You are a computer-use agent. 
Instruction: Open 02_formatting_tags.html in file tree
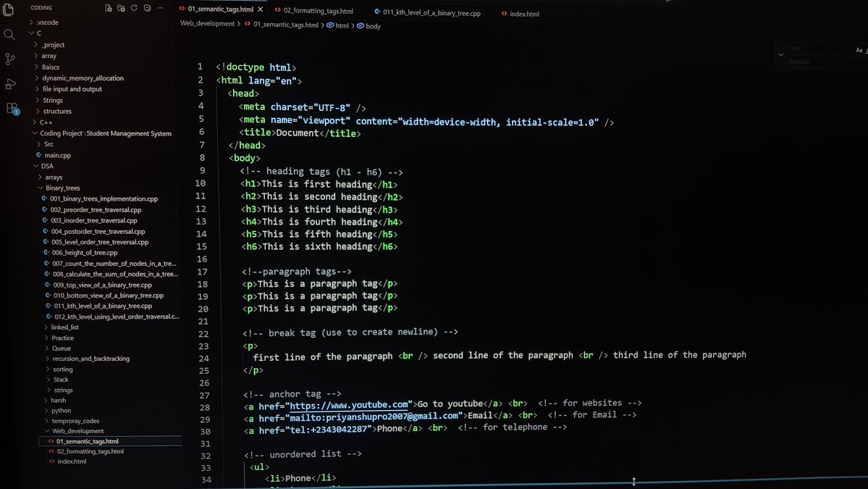tap(86, 451)
